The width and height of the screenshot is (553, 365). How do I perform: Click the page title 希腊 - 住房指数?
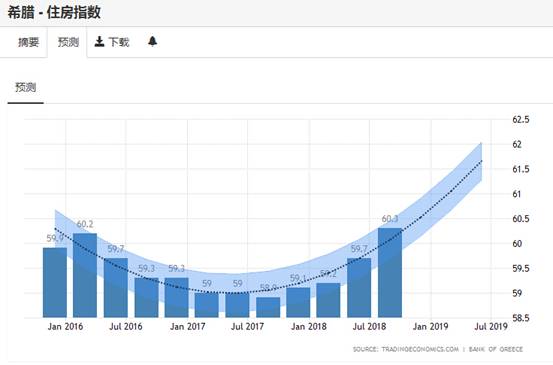pyautogui.click(x=54, y=13)
